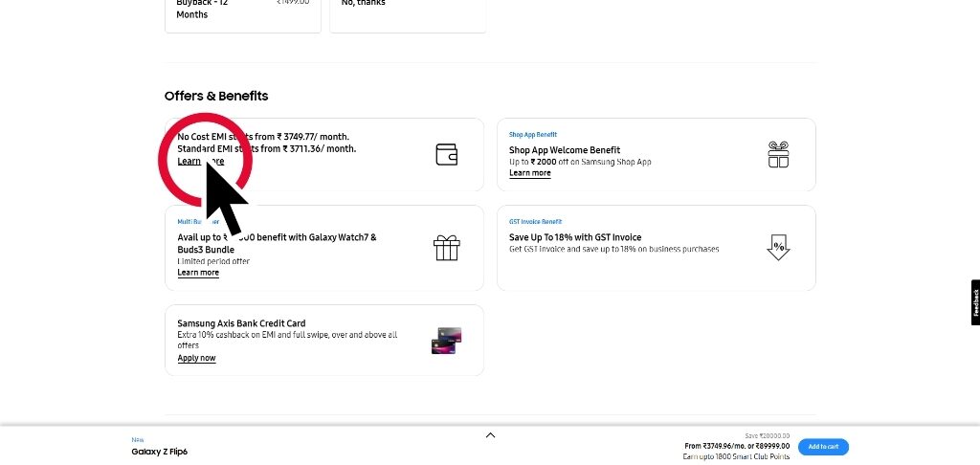980x465 pixels.
Task: Click the Samsung Axis Bank credit card image
Action: [447, 341]
